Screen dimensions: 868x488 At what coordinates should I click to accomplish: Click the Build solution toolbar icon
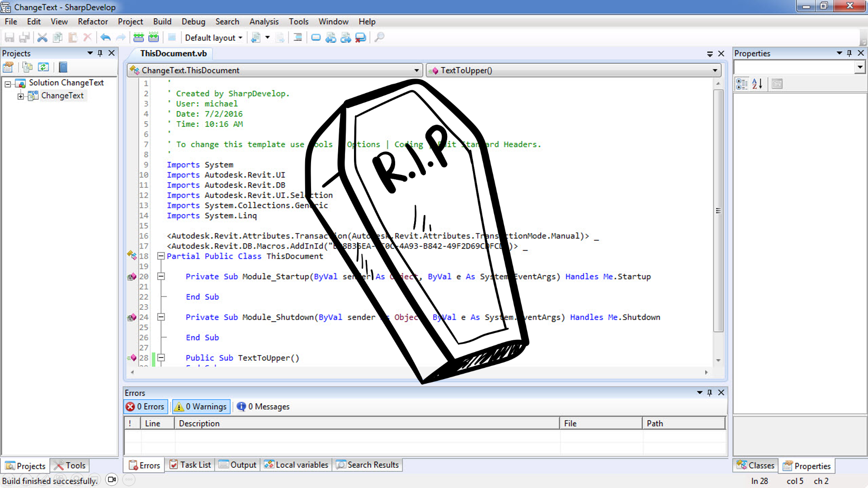139,38
